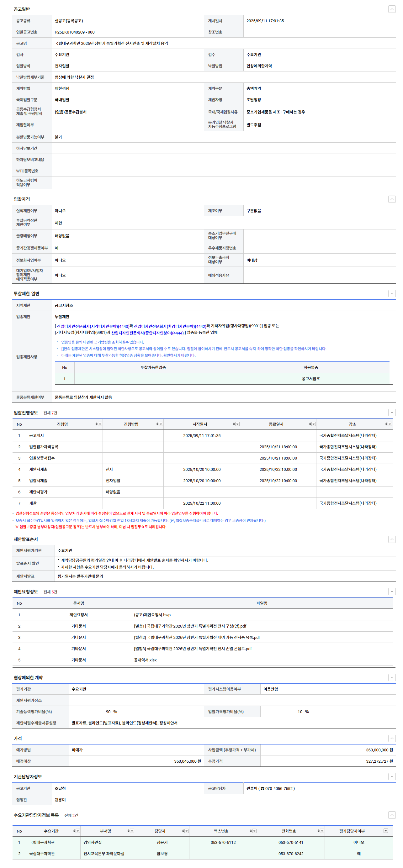Collapse the 공고일반 section
The width and height of the screenshot is (403, 868).
(x=391, y=9)
